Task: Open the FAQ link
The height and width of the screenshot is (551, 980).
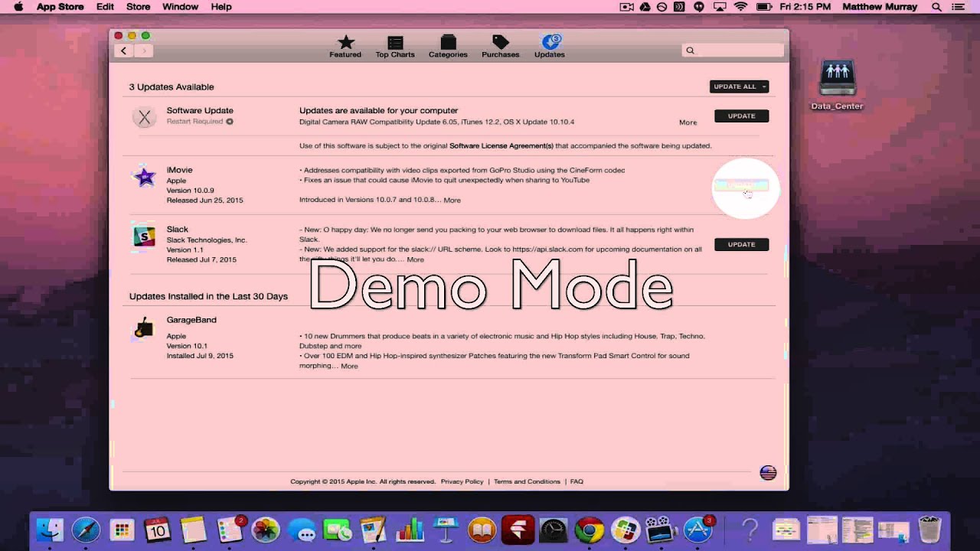Action: 577,481
